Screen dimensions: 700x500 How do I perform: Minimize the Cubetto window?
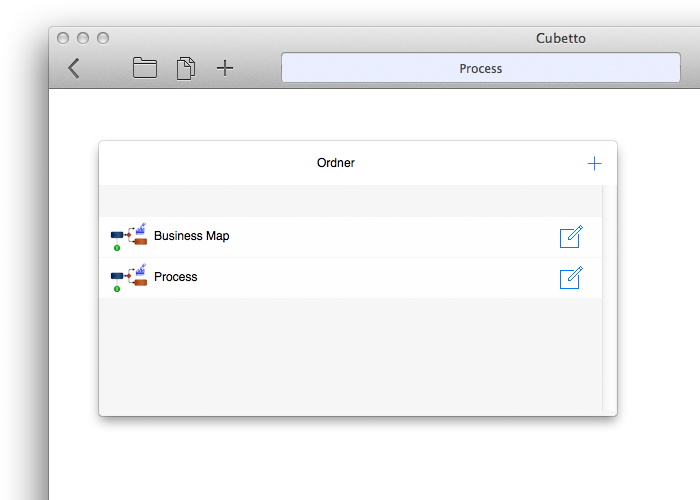83,38
